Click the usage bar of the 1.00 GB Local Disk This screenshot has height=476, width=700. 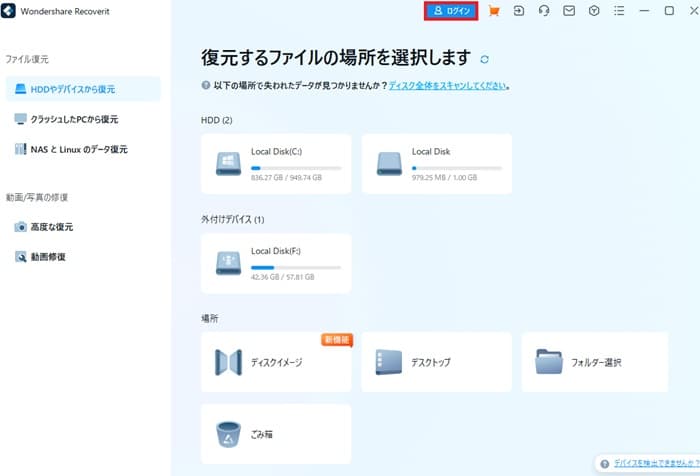(x=457, y=168)
